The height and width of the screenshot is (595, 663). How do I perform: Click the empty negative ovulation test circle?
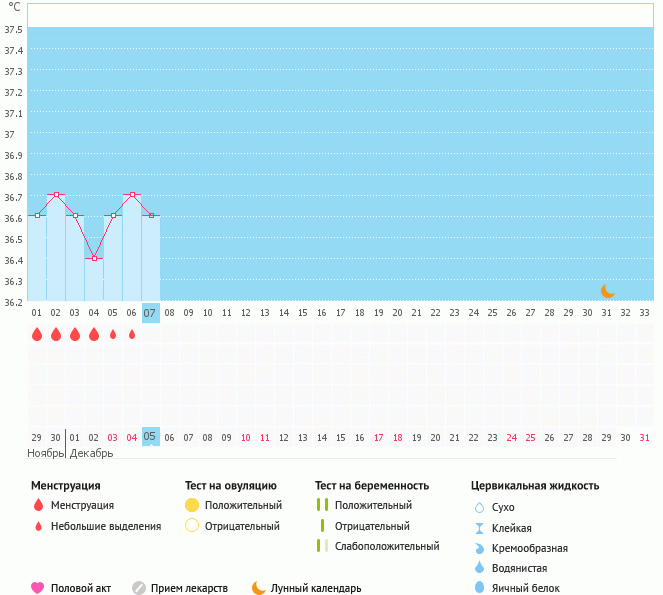pos(192,526)
